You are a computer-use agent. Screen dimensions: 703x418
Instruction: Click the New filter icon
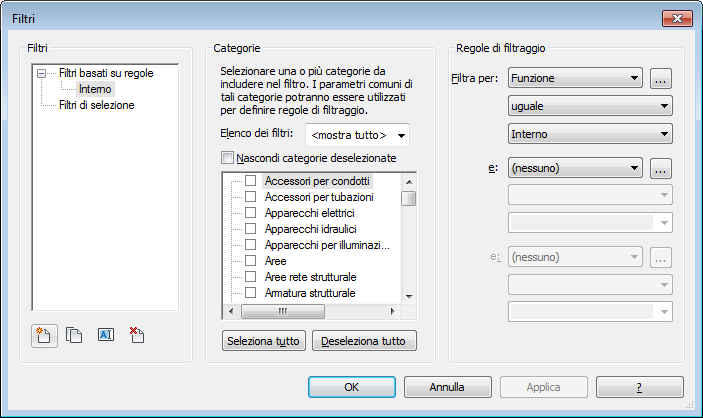pos(44,336)
